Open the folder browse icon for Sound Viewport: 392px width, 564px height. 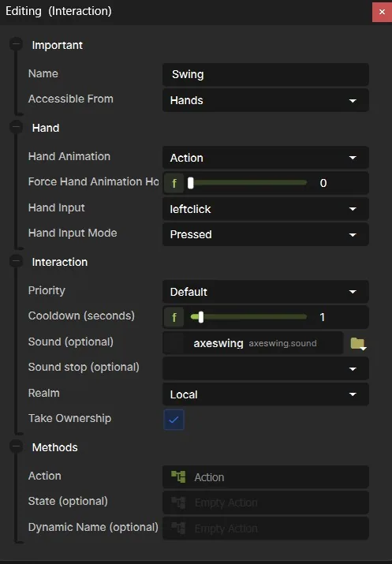click(358, 343)
